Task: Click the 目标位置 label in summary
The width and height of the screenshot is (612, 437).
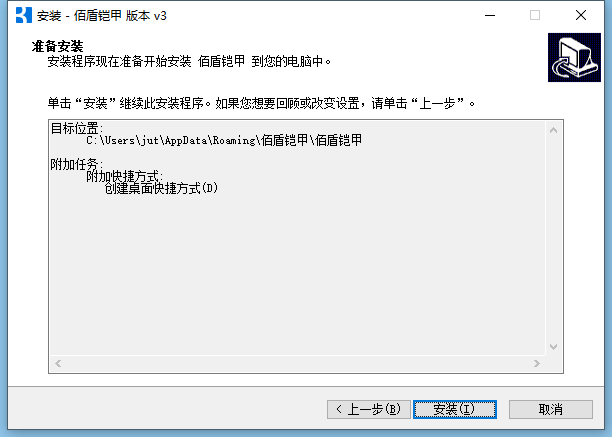Action: pyautogui.click(x=77, y=128)
